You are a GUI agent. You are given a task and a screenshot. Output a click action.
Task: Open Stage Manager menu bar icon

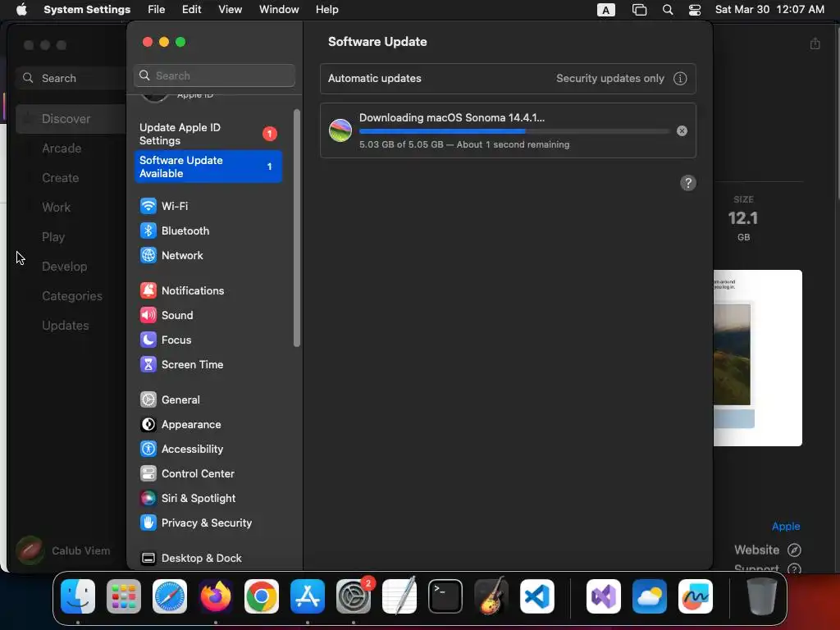coord(639,10)
